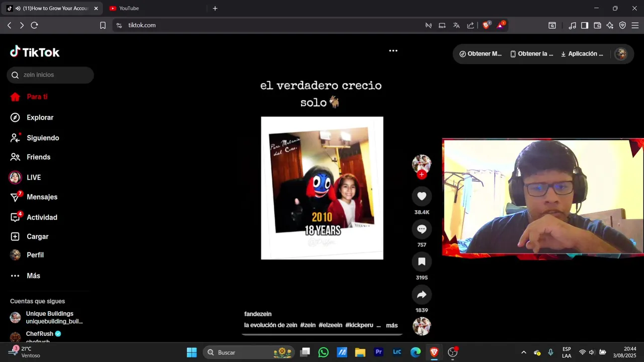Open WhatsApp from the taskbar

[x=324, y=352]
